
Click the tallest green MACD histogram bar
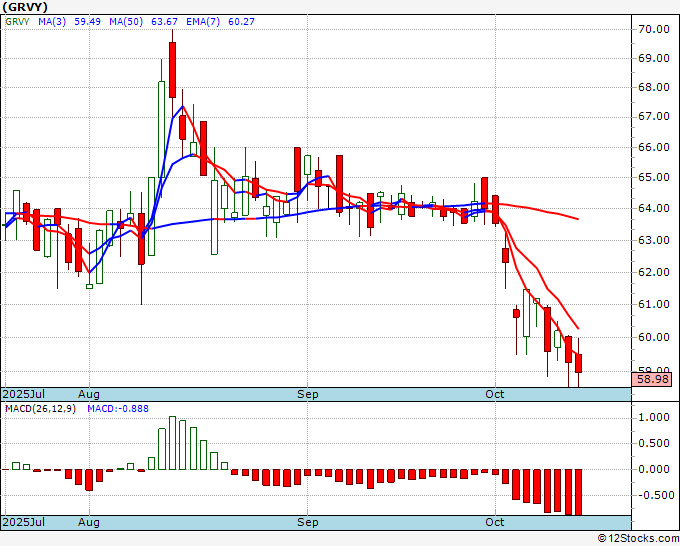172,443
